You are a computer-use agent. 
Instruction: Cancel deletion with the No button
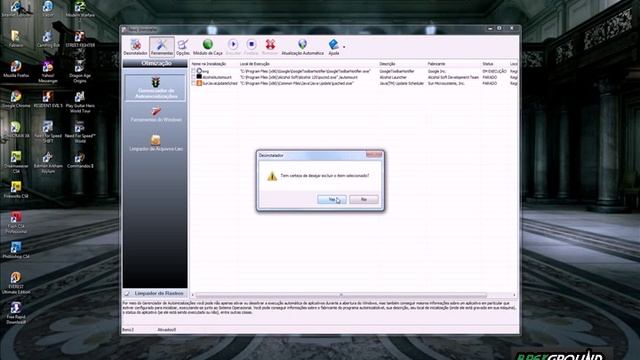(x=364, y=200)
